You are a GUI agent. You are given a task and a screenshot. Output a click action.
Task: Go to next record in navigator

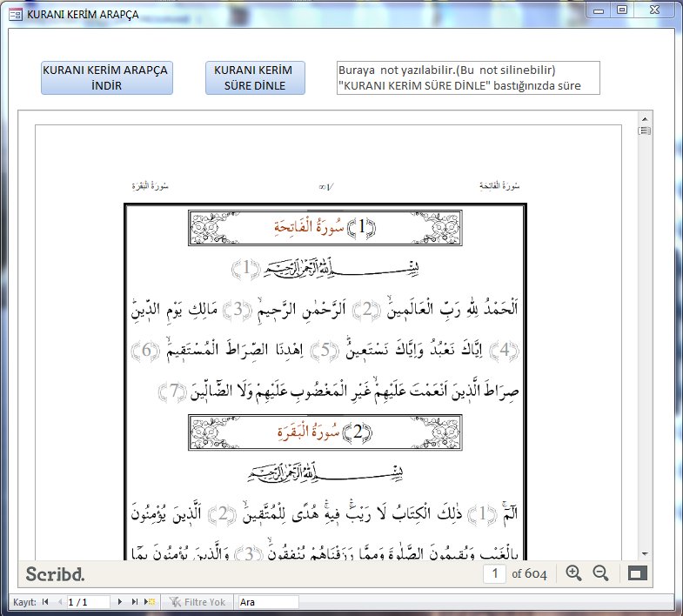(x=120, y=602)
